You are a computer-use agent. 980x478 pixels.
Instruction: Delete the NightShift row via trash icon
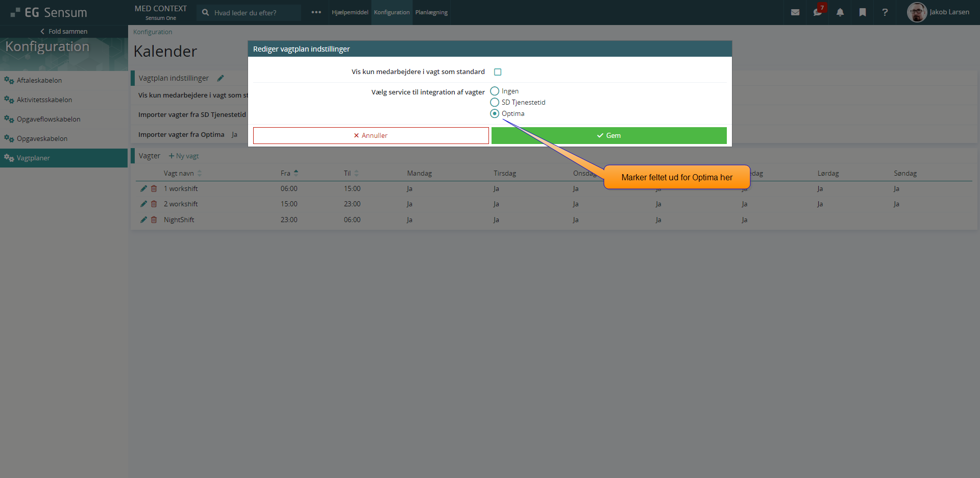point(154,220)
